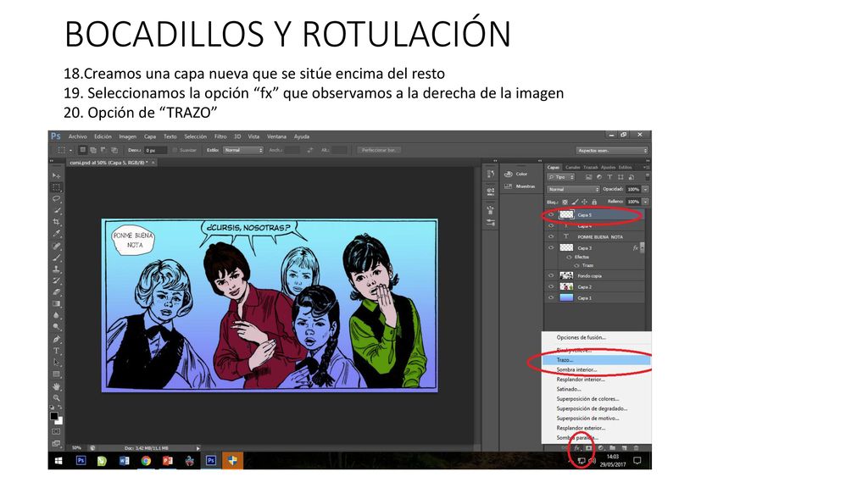The width and height of the screenshot is (868, 488).
Task: Open the Muestras swatches panel
Action: click(509, 186)
